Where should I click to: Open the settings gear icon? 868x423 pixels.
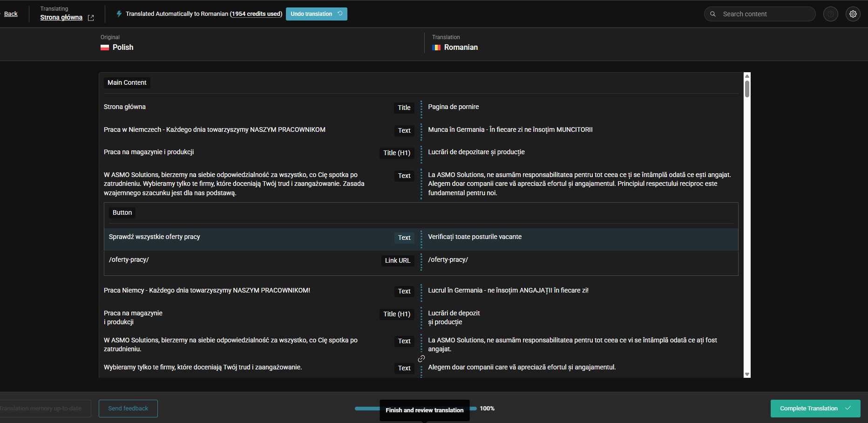[x=853, y=14]
